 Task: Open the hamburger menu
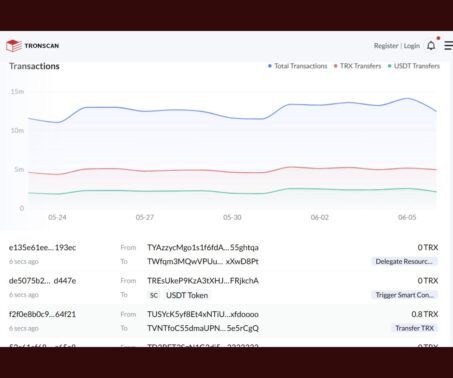point(449,46)
